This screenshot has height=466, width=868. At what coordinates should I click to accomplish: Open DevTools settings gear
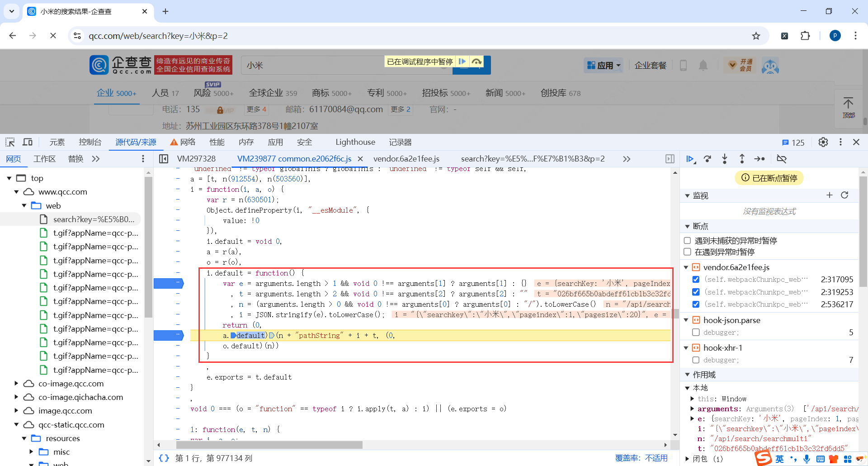823,142
